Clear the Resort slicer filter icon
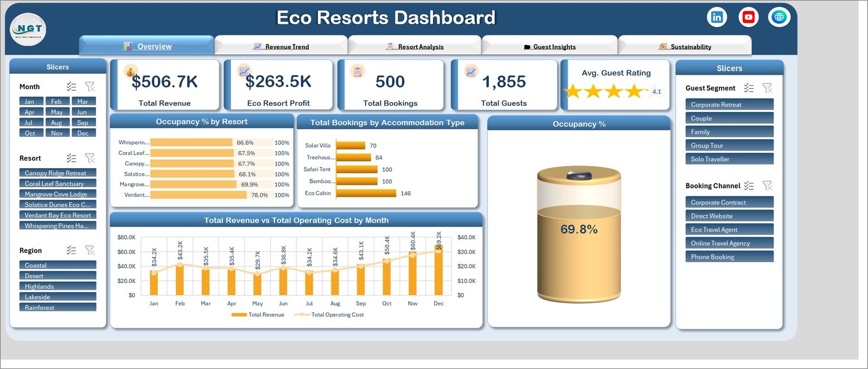 point(90,158)
